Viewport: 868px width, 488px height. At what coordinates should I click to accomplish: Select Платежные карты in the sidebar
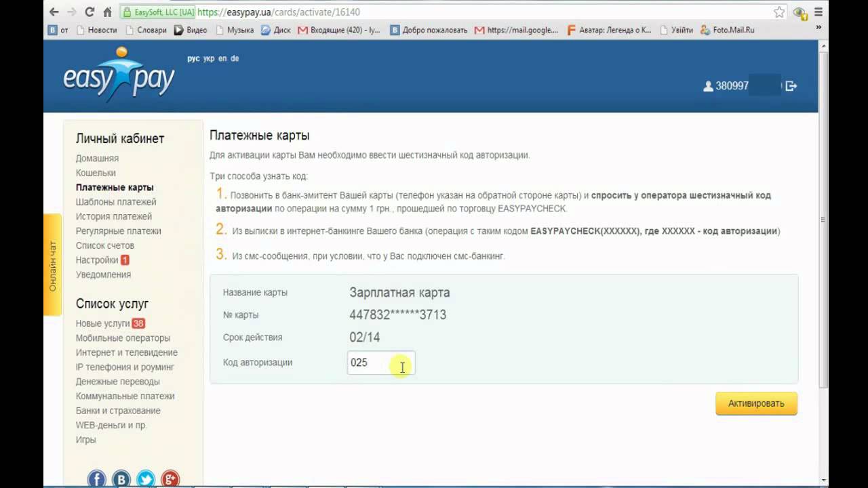pos(115,188)
